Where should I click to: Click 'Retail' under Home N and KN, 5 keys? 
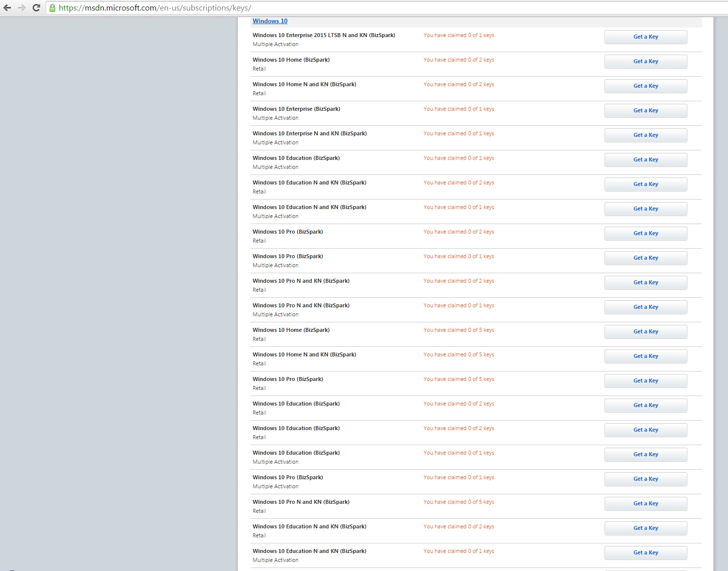(x=259, y=363)
